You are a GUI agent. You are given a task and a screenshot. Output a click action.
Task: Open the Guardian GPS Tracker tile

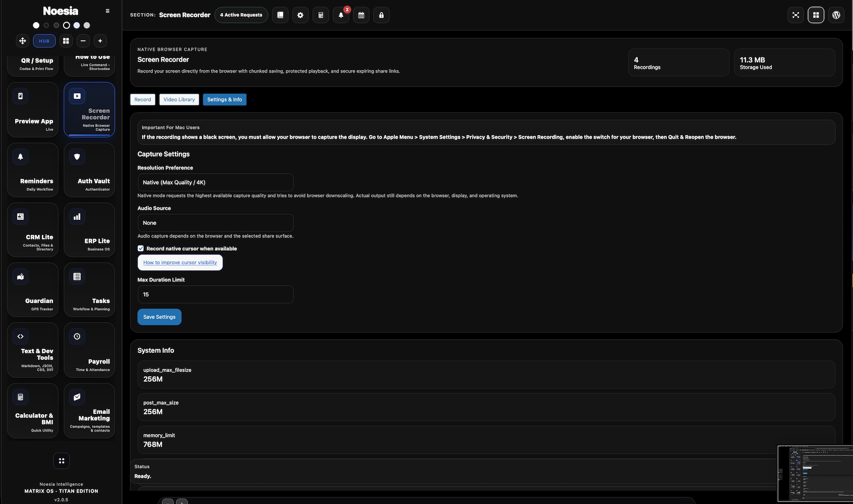click(x=33, y=290)
